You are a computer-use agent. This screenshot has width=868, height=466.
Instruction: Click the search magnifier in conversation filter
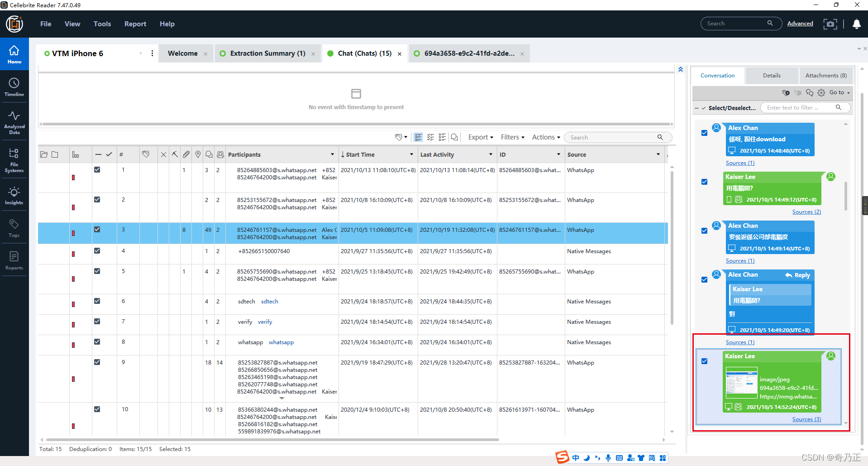click(x=839, y=108)
